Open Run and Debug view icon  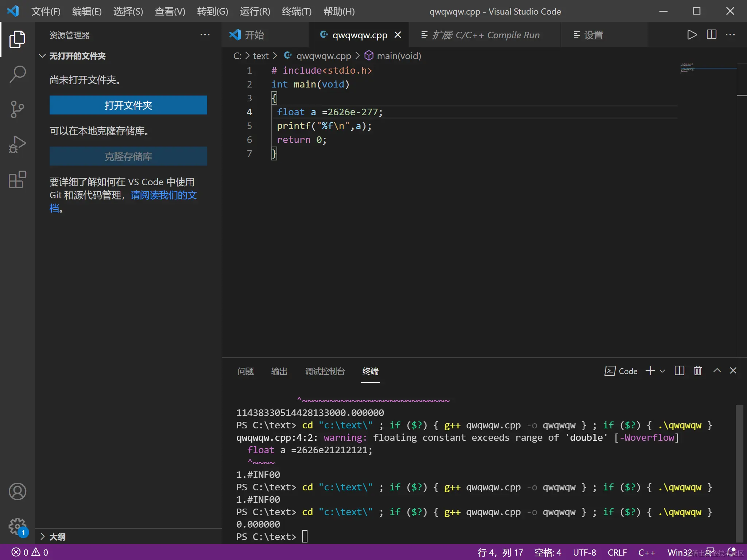pyautogui.click(x=17, y=144)
